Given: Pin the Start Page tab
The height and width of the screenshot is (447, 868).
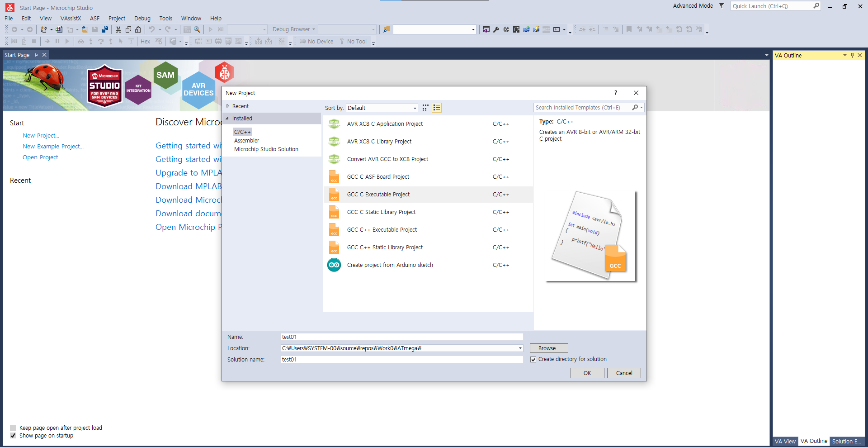Looking at the screenshot, I should (36, 55).
